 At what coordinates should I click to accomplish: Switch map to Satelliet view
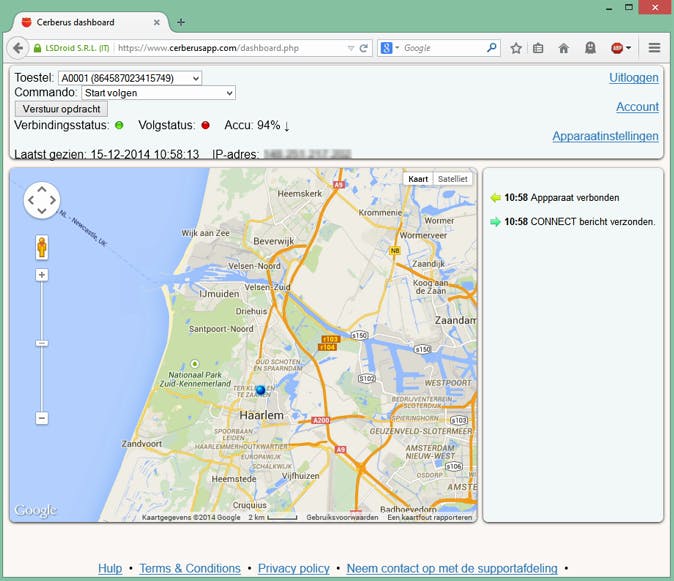point(453,179)
